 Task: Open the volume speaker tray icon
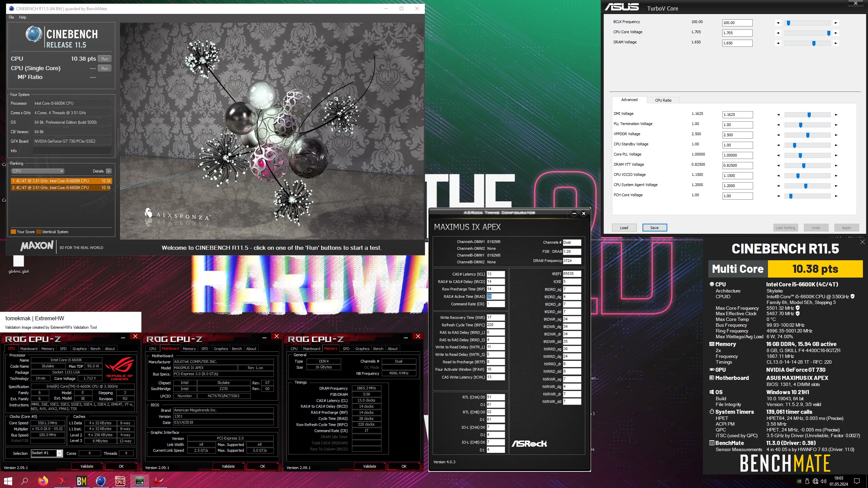pos(824,481)
